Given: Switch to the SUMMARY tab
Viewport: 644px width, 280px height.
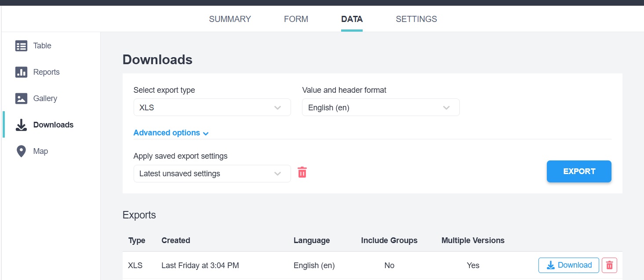Looking at the screenshot, I should click(230, 19).
